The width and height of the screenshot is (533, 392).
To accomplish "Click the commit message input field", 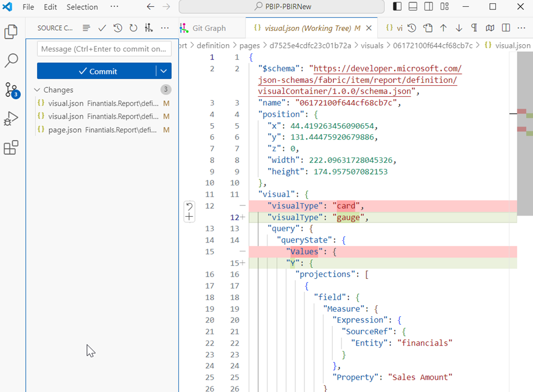I will (104, 49).
